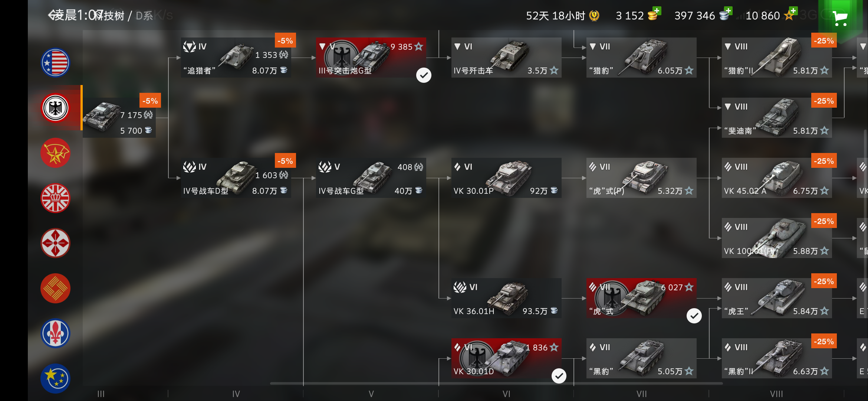
Task: Toggle checkmark on III号突击炮G型 tank
Action: tap(424, 75)
